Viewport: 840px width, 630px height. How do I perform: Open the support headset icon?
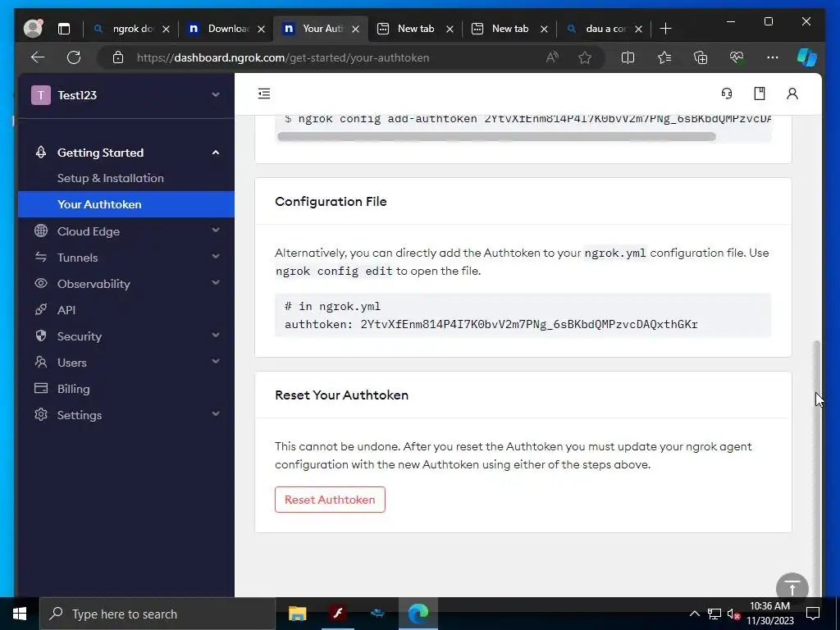tap(727, 94)
